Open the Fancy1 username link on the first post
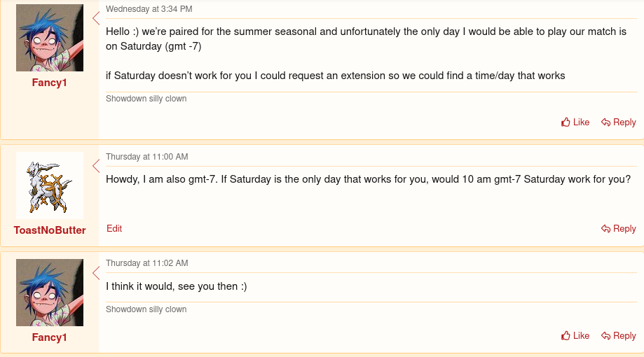644x357 pixels. point(50,83)
